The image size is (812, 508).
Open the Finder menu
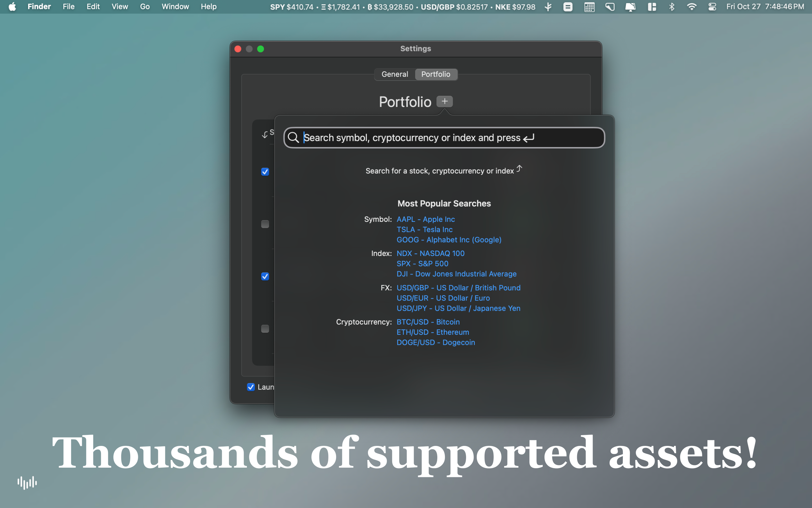pyautogui.click(x=39, y=7)
